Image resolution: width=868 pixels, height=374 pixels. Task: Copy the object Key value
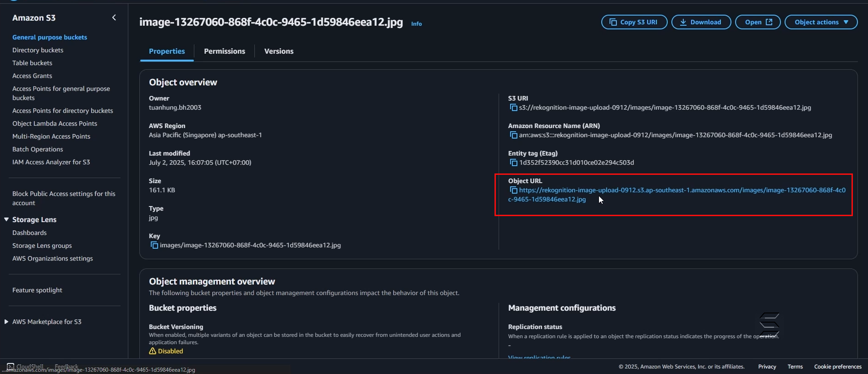pos(154,245)
